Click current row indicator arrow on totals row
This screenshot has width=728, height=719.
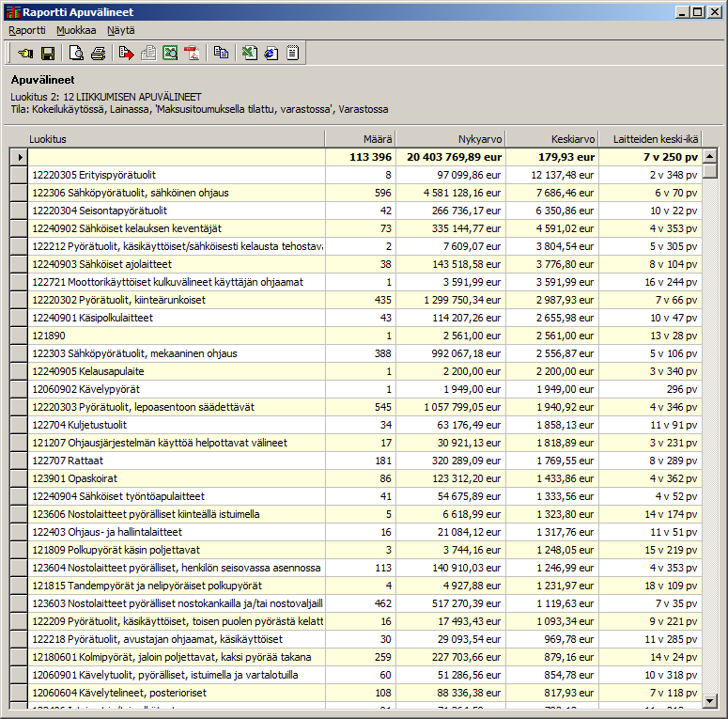(19, 157)
